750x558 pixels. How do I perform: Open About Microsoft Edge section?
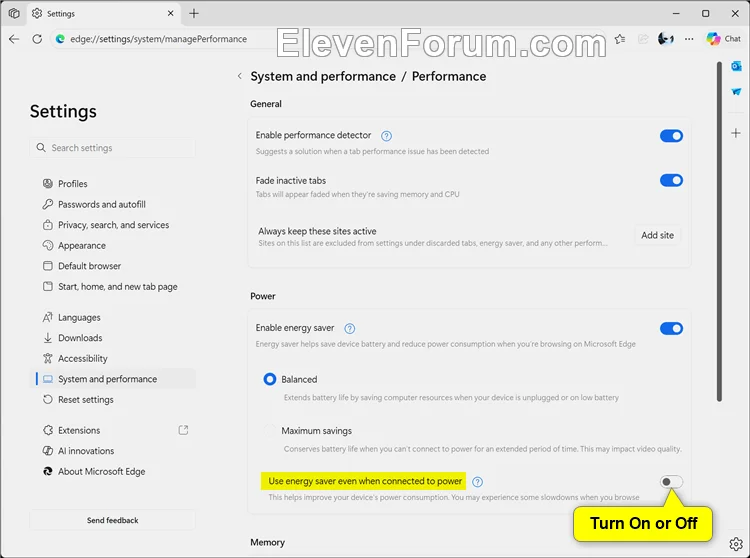point(113,471)
